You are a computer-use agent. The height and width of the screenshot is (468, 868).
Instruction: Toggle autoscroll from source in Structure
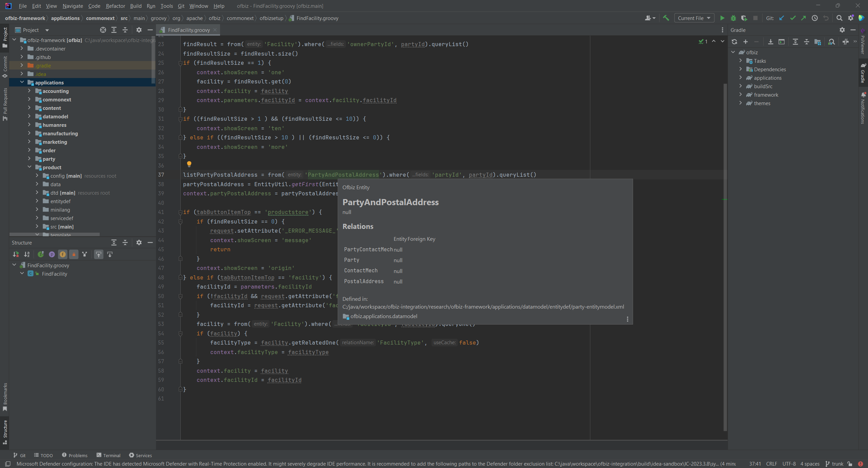click(110, 254)
